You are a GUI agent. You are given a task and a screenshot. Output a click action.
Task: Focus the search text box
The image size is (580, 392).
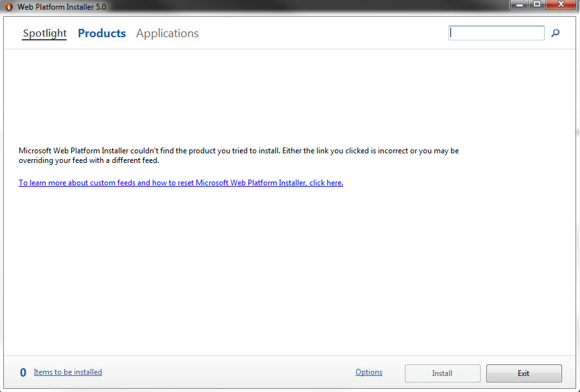(497, 33)
